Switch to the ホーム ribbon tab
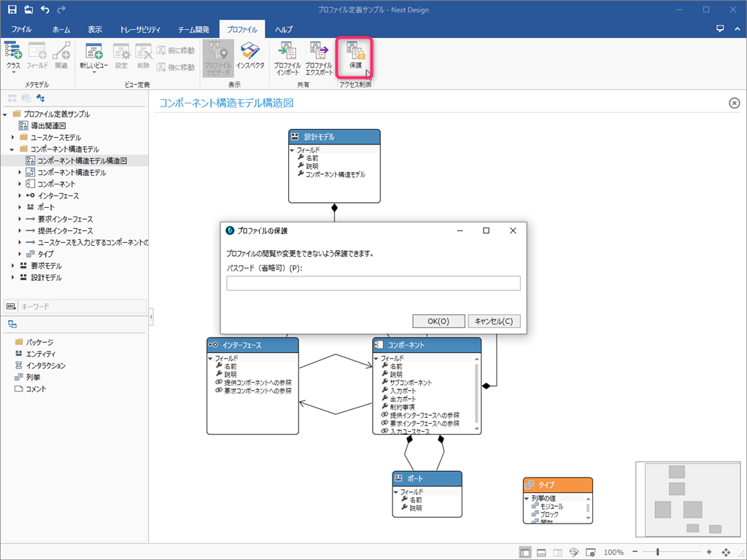 (x=61, y=29)
